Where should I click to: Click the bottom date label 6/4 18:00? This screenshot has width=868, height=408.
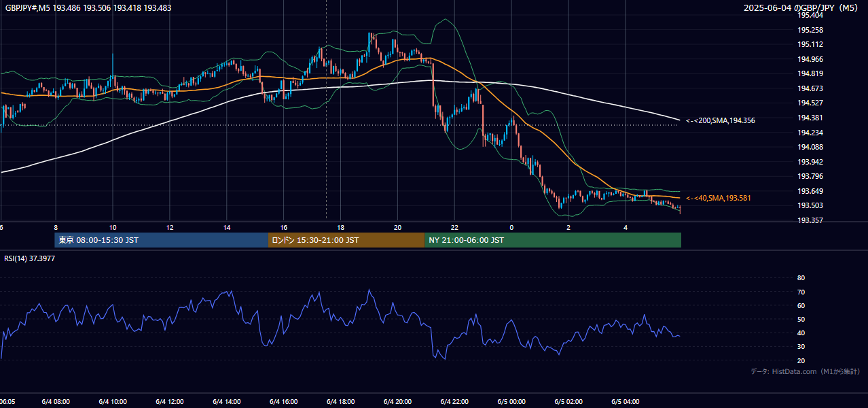(x=341, y=401)
